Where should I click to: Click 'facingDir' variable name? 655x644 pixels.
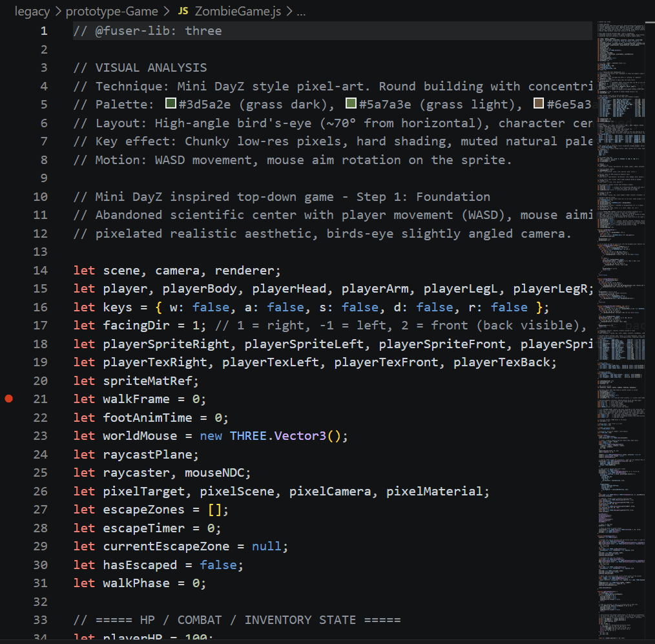point(136,326)
